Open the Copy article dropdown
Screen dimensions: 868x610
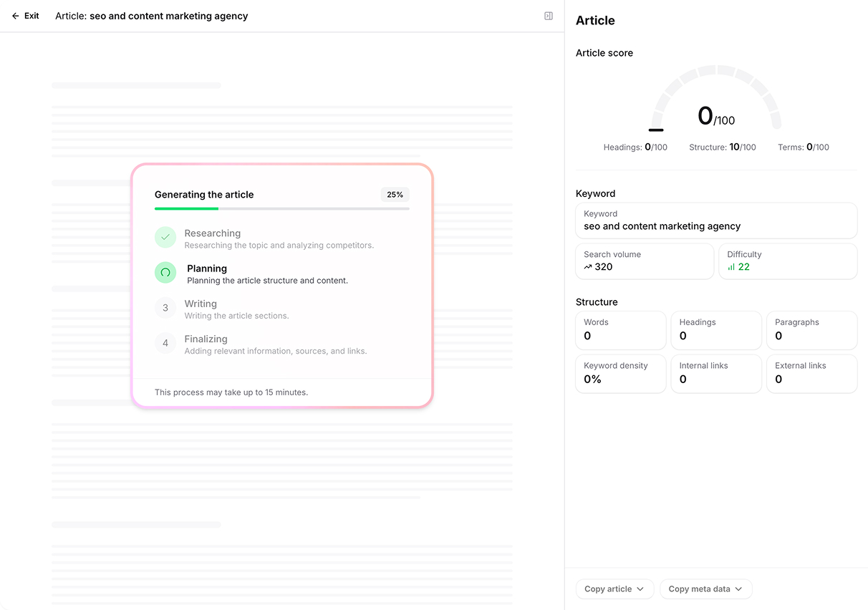(614, 589)
